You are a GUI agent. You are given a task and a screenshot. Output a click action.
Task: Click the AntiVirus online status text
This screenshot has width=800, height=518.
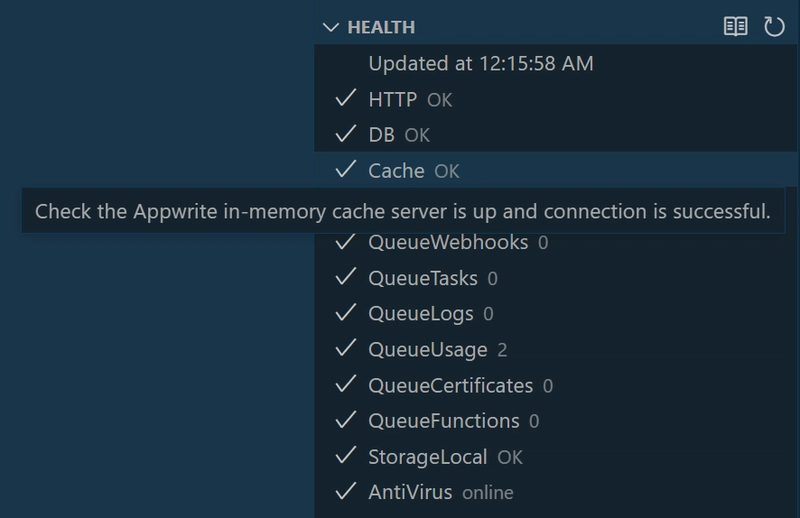pyautogui.click(x=487, y=493)
